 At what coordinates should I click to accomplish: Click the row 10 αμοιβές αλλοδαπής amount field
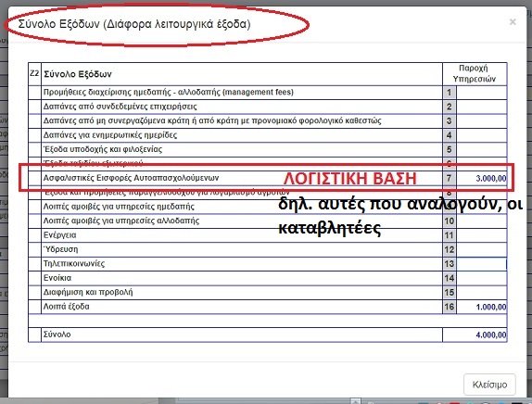pyautogui.click(x=481, y=221)
